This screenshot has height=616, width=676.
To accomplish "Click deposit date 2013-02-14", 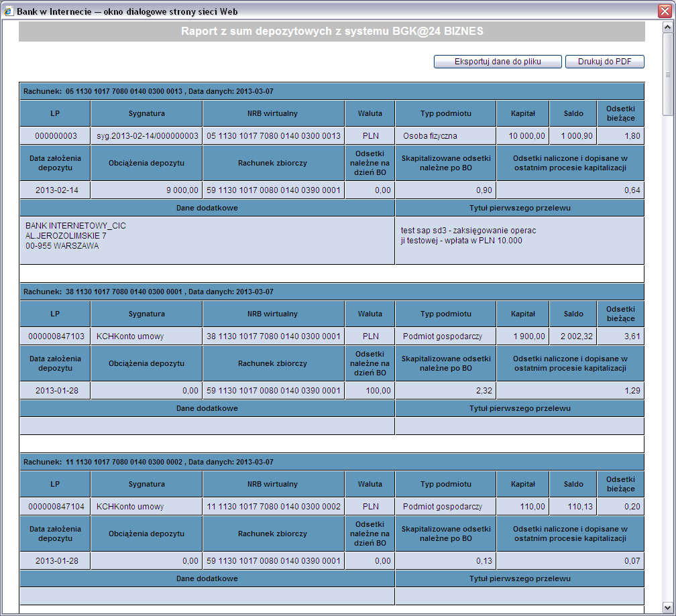I will point(56,190).
